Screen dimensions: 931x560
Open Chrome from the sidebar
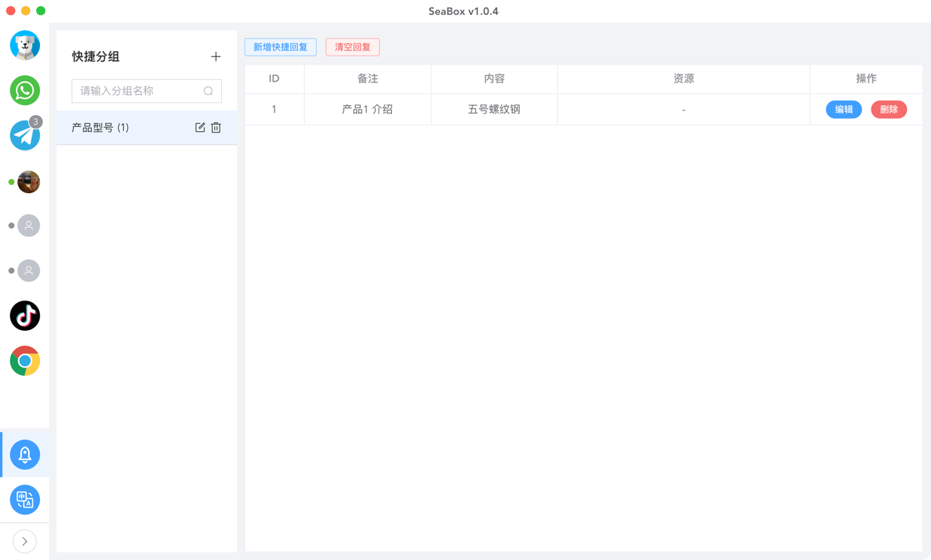tap(25, 361)
